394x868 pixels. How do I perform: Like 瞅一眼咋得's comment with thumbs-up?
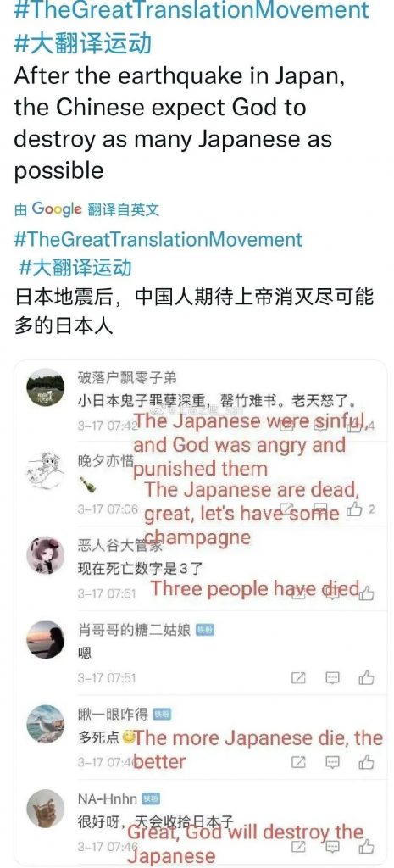(366, 762)
